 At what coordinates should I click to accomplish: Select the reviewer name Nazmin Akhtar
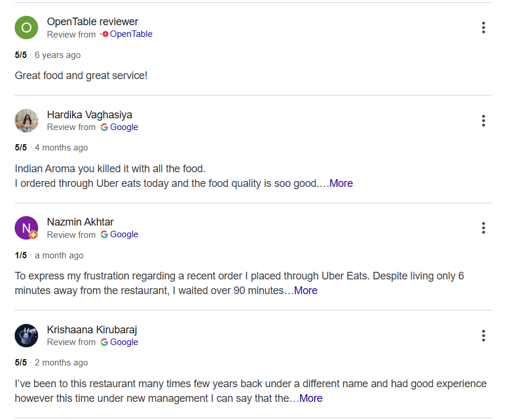click(x=80, y=222)
